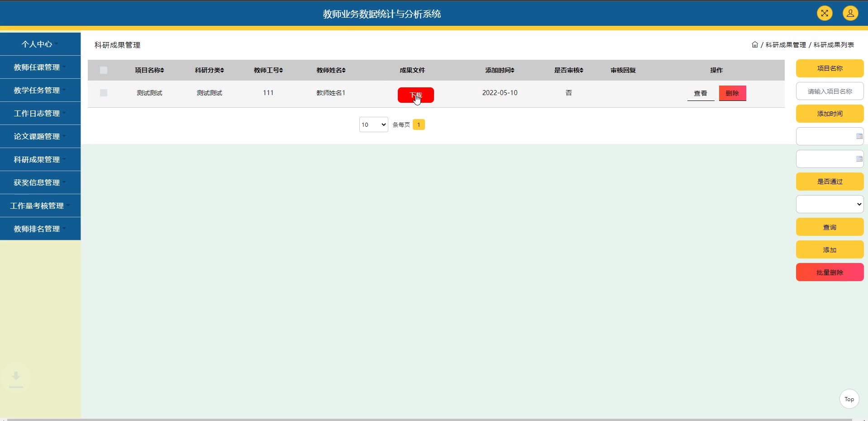
Task: Open 工作日志管理 sidebar menu
Action: coord(40,113)
